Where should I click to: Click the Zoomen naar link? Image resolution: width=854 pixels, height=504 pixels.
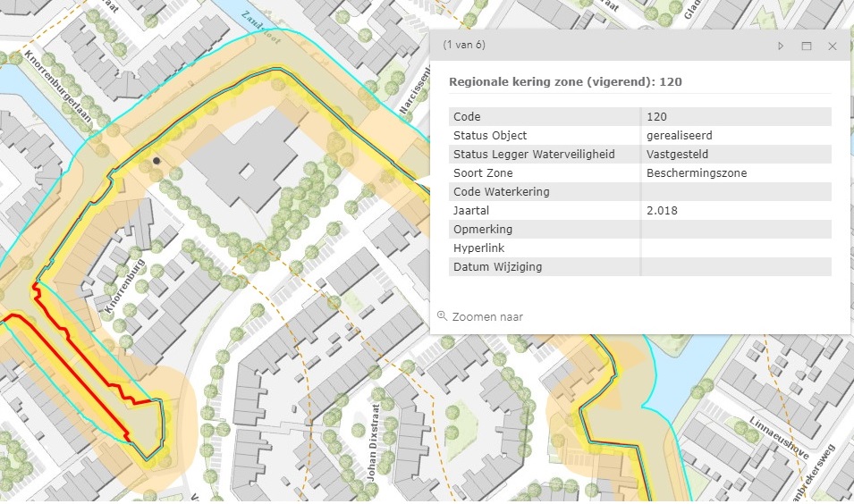tap(487, 316)
